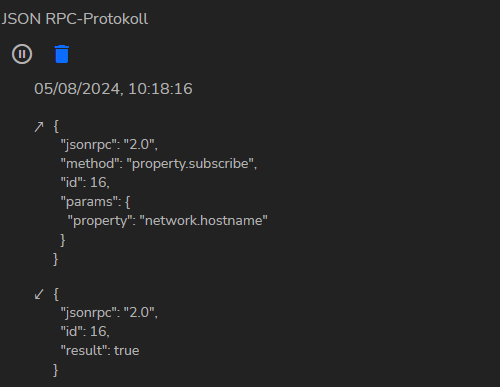Click the closing brace of the response
500x387 pixels.
coord(56,370)
